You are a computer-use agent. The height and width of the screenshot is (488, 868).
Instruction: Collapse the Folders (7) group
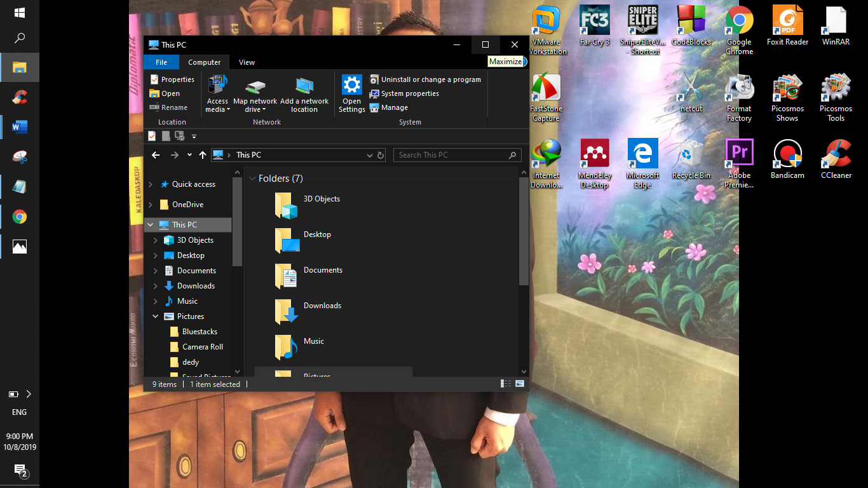coord(252,179)
